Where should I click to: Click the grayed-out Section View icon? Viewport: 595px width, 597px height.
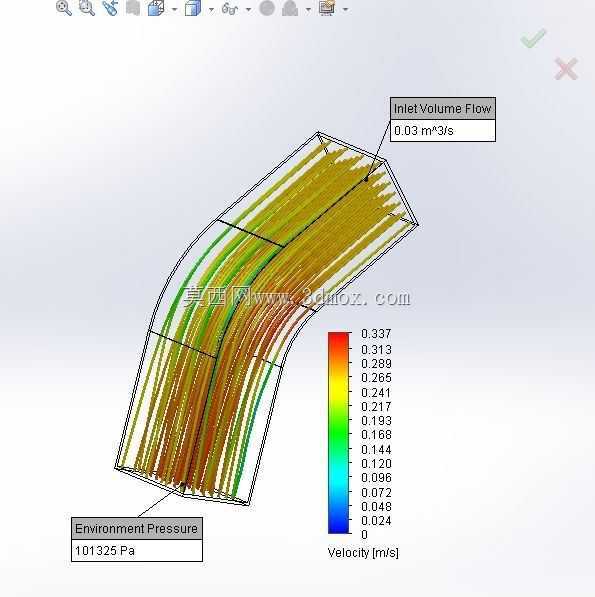(x=133, y=8)
